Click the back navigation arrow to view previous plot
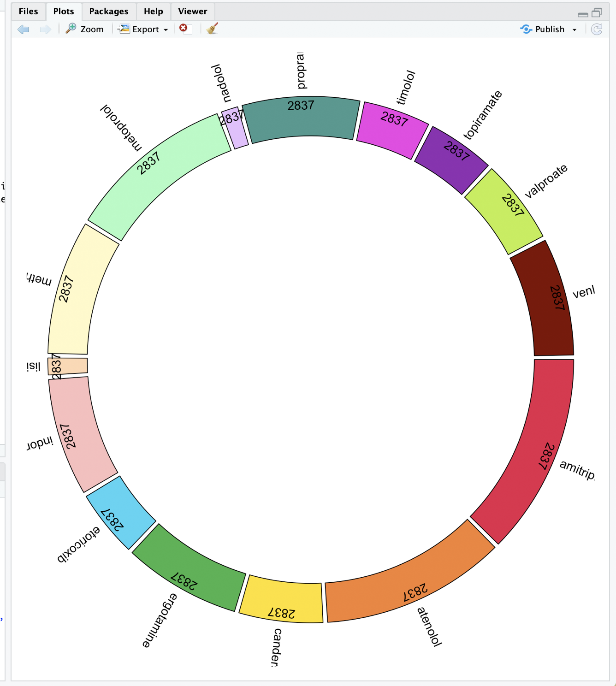The height and width of the screenshot is (686, 616). (23, 29)
